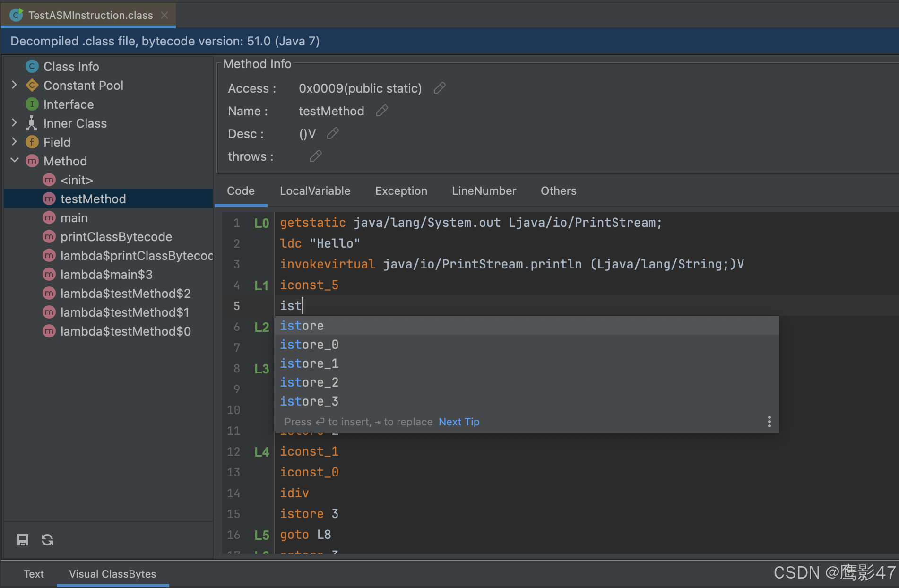Switch to the Text view tab
Screen dimensions: 899x588
click(34, 574)
